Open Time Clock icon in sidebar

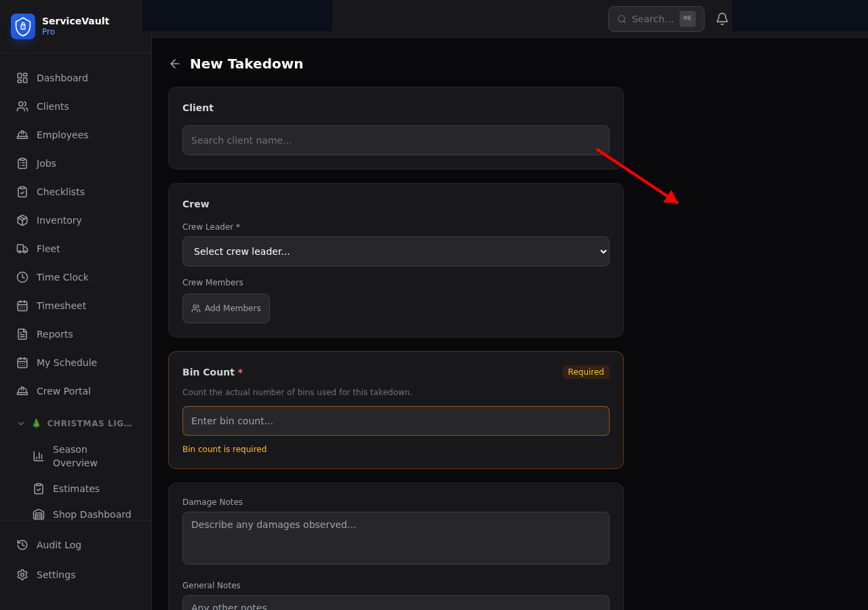(22, 277)
